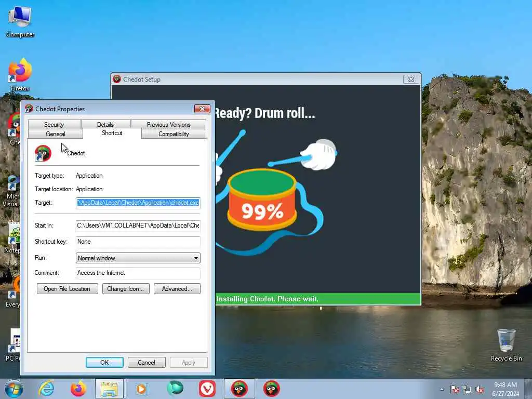Cancel the Chedot Properties dialog

pyautogui.click(x=147, y=362)
